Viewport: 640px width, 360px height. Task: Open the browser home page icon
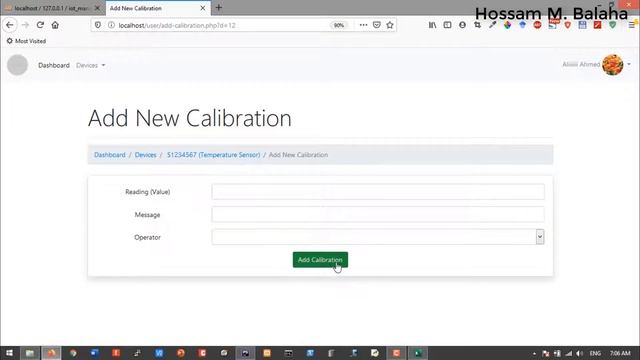coord(55,25)
